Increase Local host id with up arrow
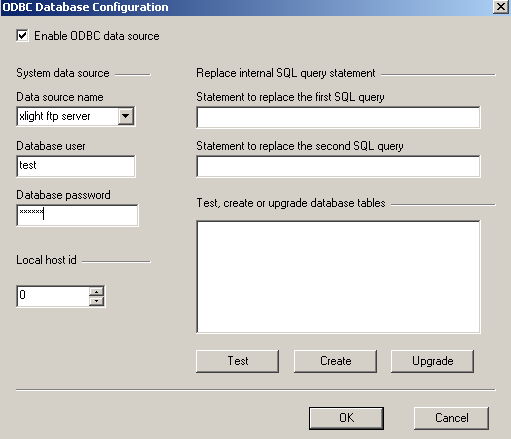Screen dimensions: 511x439 [97, 291]
